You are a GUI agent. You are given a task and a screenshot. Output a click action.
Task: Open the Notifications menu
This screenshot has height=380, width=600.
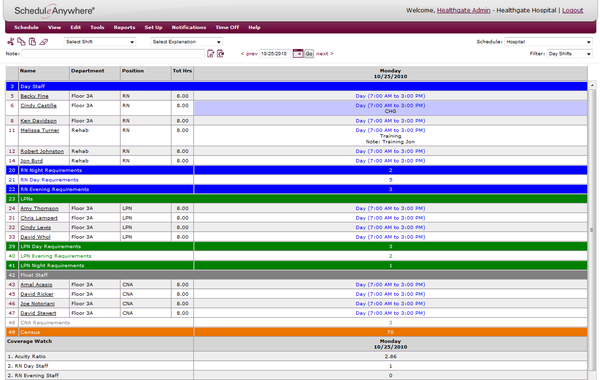189,27
